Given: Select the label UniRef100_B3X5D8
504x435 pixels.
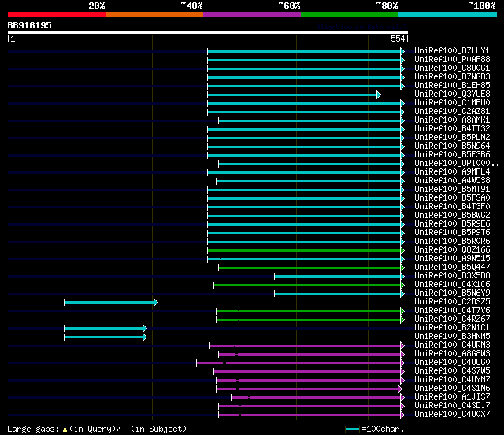Looking at the screenshot, I should pyautogui.click(x=452, y=276).
